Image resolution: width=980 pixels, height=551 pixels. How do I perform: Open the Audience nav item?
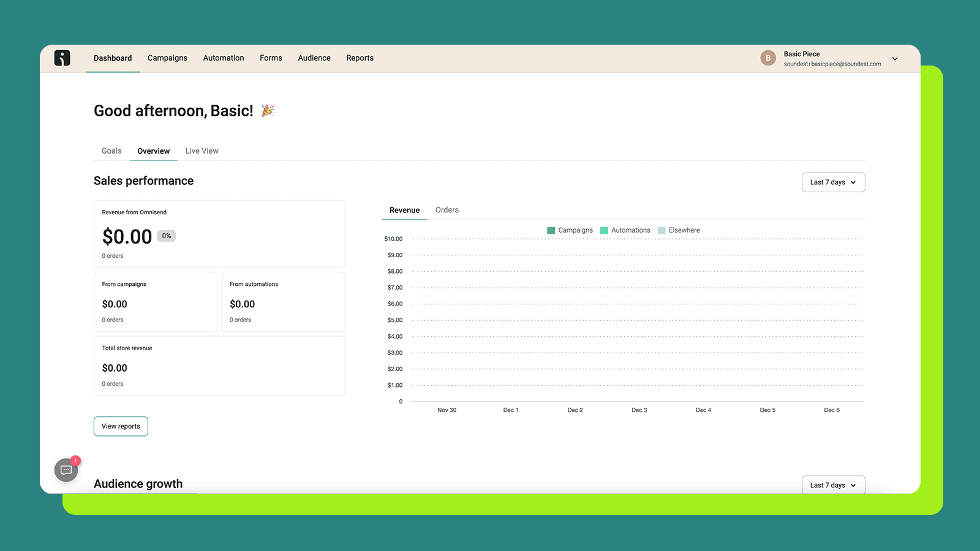click(x=314, y=58)
